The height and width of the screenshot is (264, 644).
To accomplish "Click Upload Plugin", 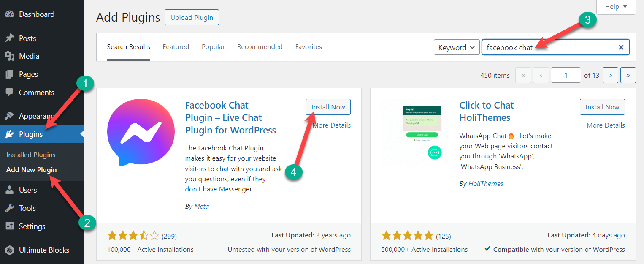I will (192, 17).
